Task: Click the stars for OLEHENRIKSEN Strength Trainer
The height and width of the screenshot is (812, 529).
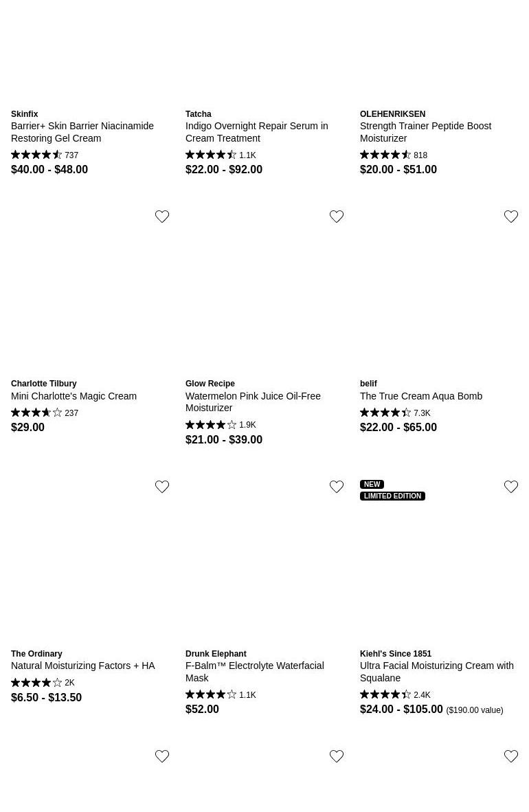Action: (x=385, y=155)
